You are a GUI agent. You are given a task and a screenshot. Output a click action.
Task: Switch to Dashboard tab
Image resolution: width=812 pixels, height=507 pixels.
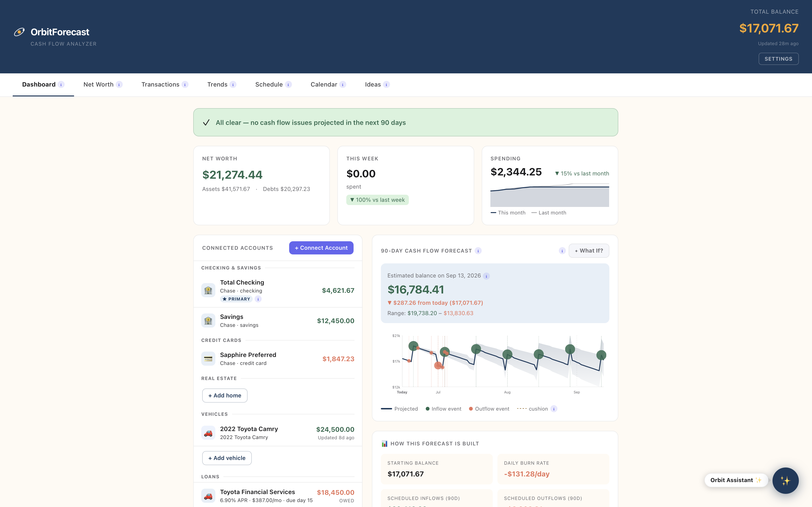(39, 84)
